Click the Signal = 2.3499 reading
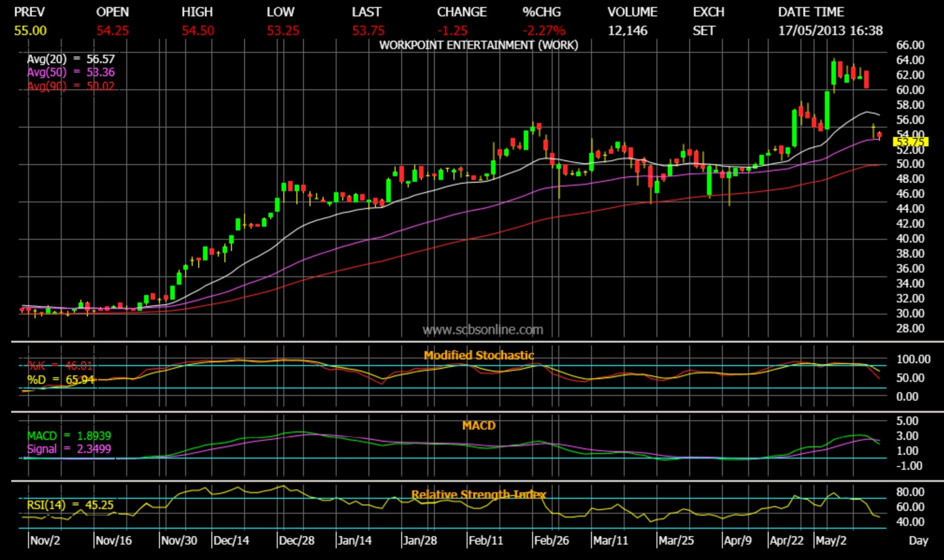The height and width of the screenshot is (560, 944). 69,449
